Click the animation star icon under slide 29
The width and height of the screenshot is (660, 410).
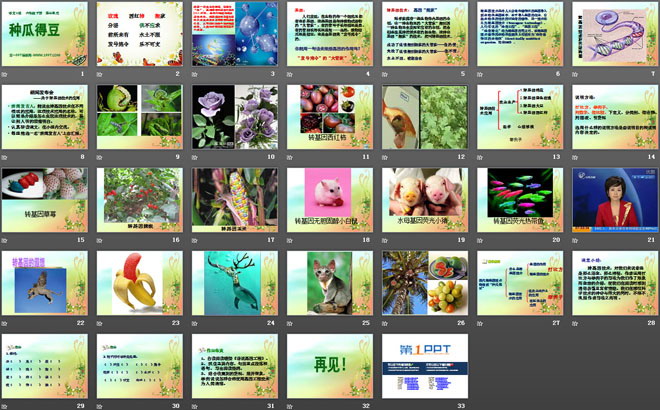(5, 406)
